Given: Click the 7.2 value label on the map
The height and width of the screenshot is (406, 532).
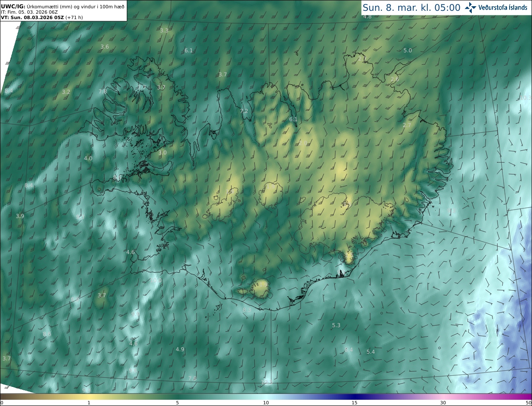Looking at the screenshot, I should tap(244, 111).
